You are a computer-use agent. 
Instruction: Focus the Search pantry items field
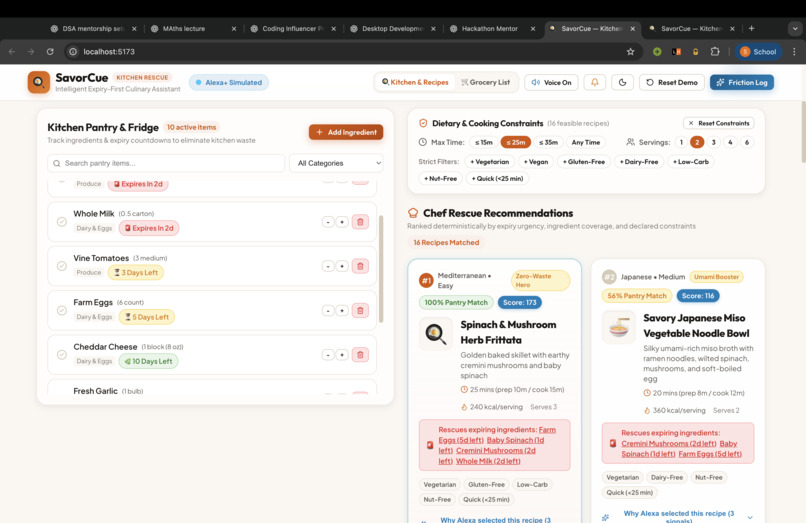tap(166, 163)
